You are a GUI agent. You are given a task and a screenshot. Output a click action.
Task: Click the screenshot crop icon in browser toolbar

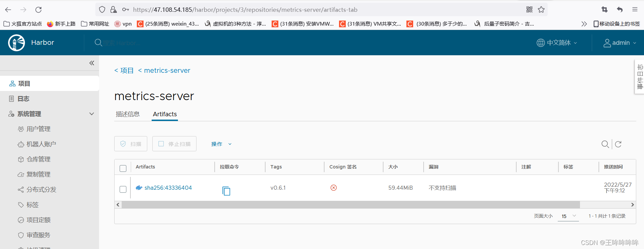pyautogui.click(x=605, y=9)
